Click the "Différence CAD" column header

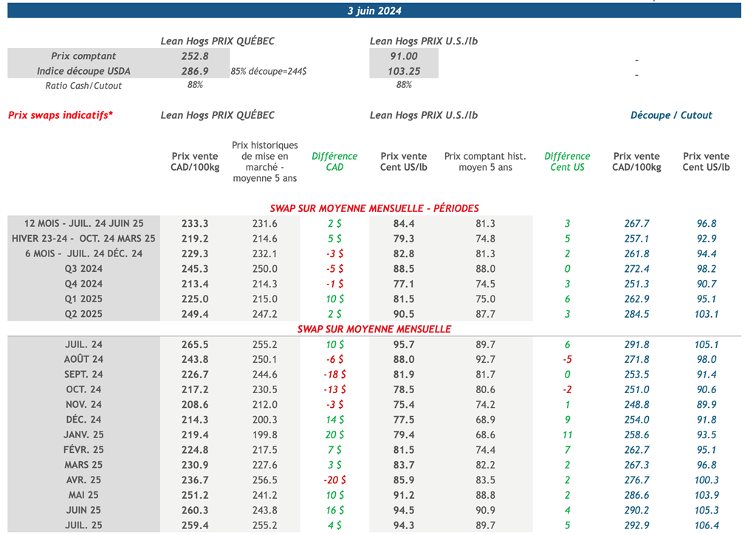pos(334,162)
